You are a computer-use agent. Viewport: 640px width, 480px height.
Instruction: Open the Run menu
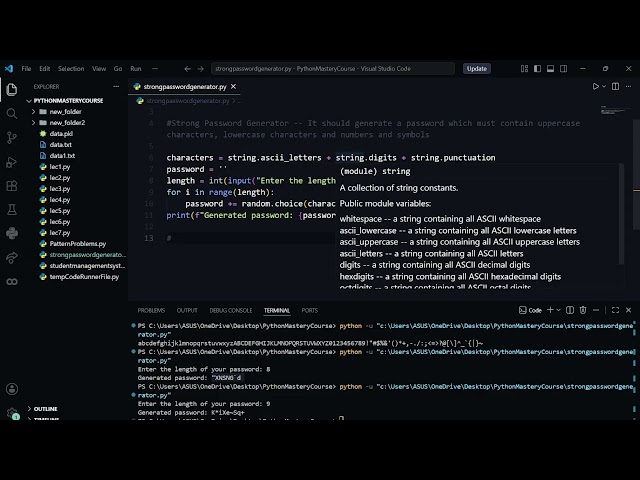[136, 69]
